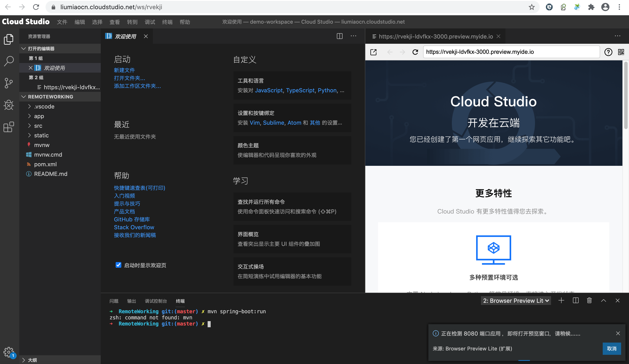Click the split editor icon
The width and height of the screenshot is (629, 364).
339,36
